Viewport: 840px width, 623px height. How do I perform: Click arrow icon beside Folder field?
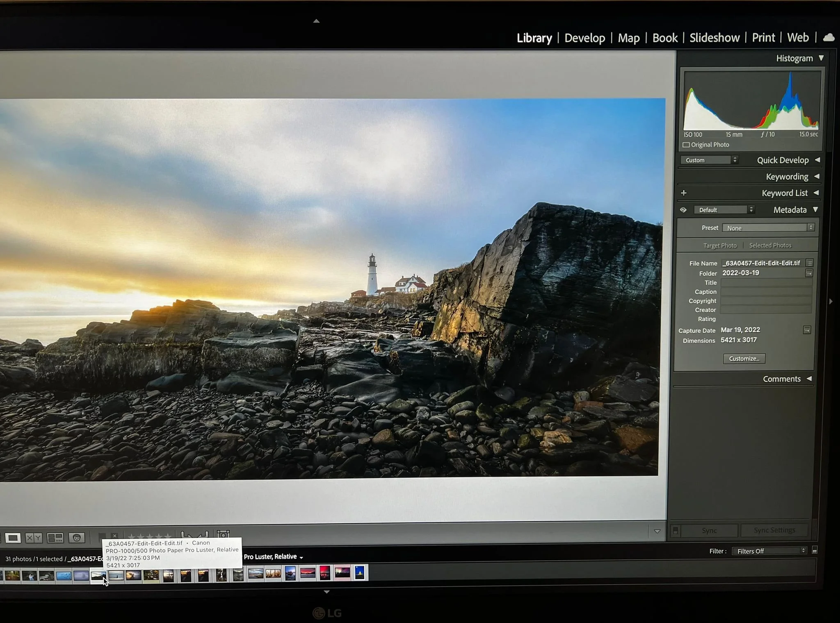pyautogui.click(x=809, y=273)
